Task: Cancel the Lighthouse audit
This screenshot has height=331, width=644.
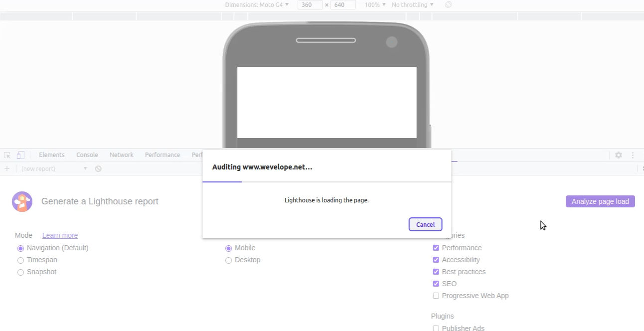Action: [x=425, y=224]
